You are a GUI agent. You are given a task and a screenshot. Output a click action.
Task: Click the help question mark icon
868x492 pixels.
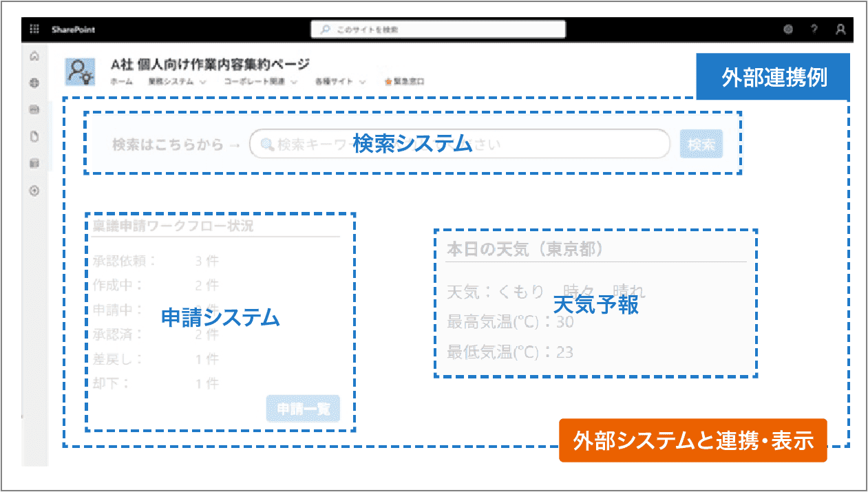814,30
